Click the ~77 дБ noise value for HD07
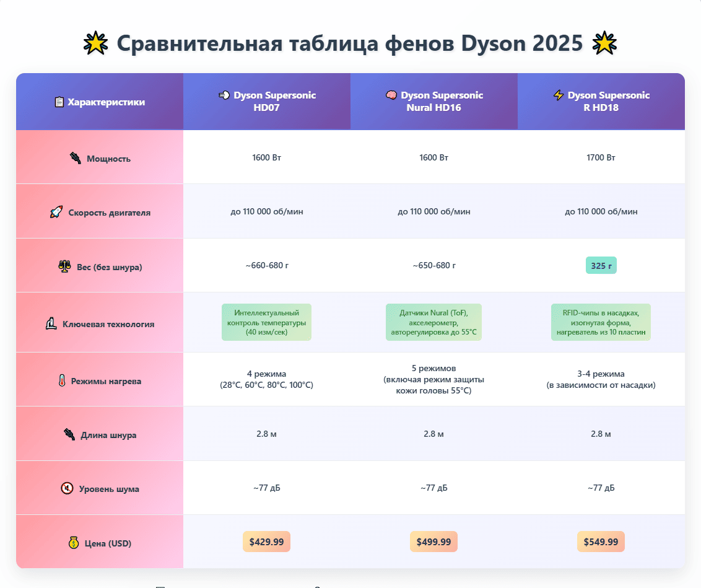 point(267,488)
